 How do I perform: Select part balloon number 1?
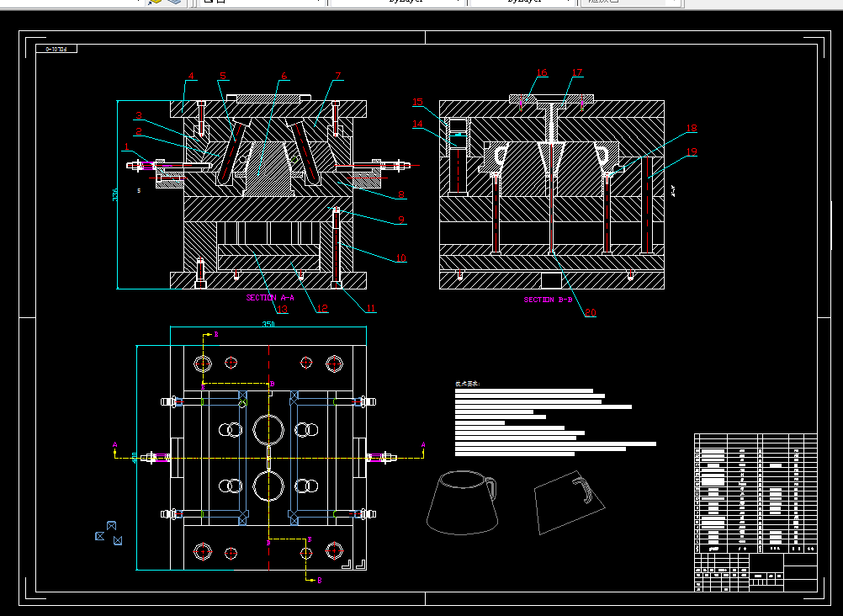coord(127,146)
